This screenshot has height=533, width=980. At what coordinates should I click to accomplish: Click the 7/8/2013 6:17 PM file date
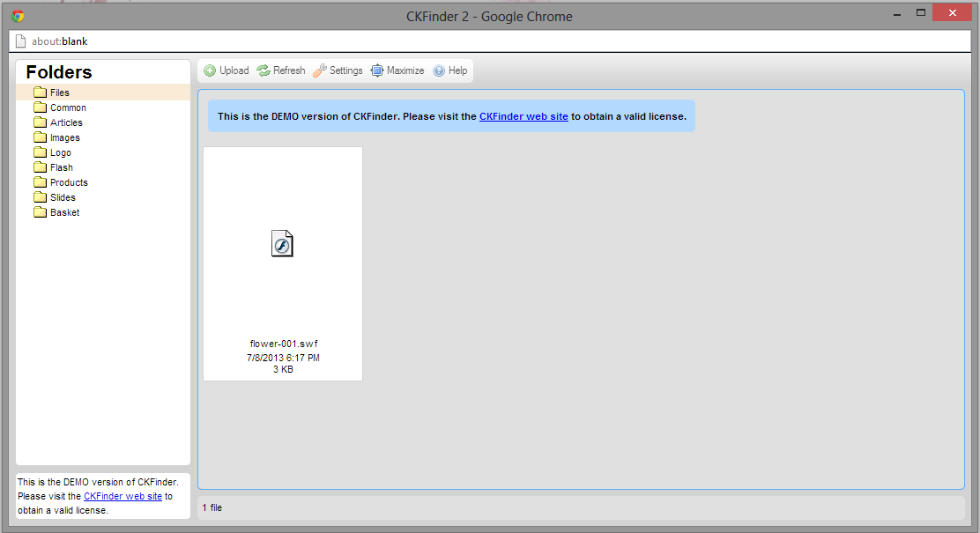tap(283, 358)
